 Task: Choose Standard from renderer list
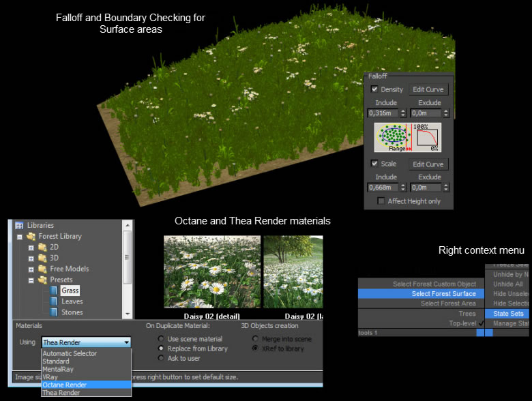coord(86,361)
